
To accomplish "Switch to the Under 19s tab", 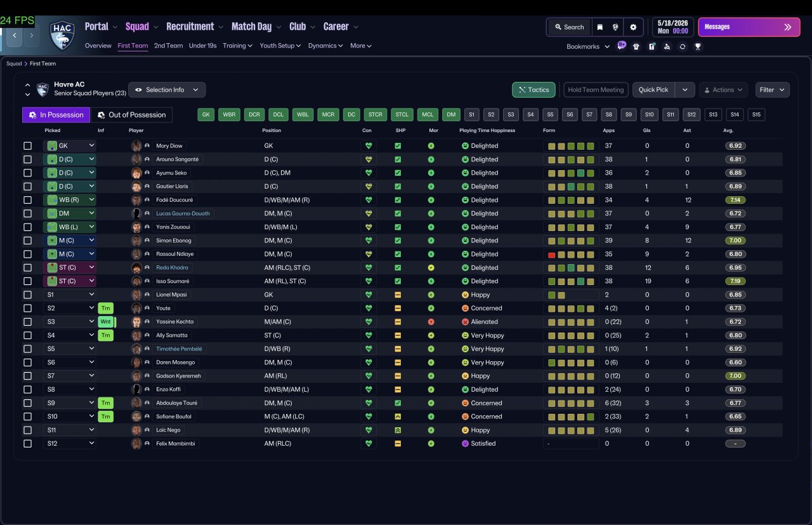I will (202, 46).
